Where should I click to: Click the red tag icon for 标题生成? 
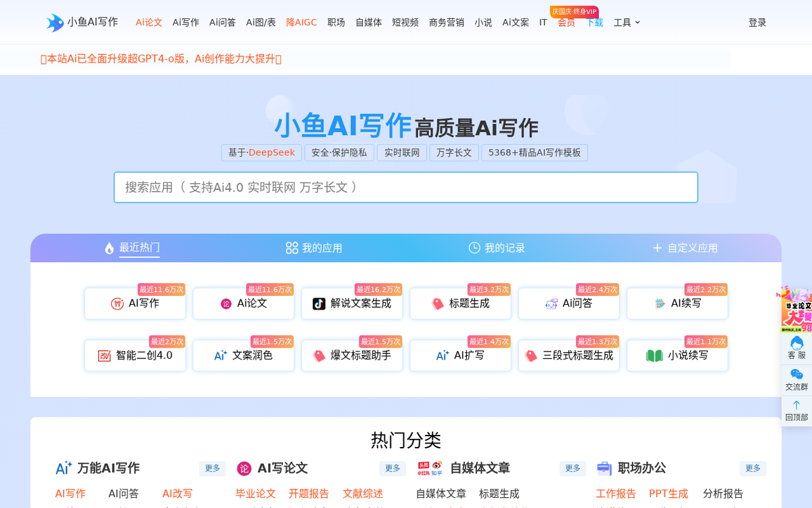click(x=438, y=303)
